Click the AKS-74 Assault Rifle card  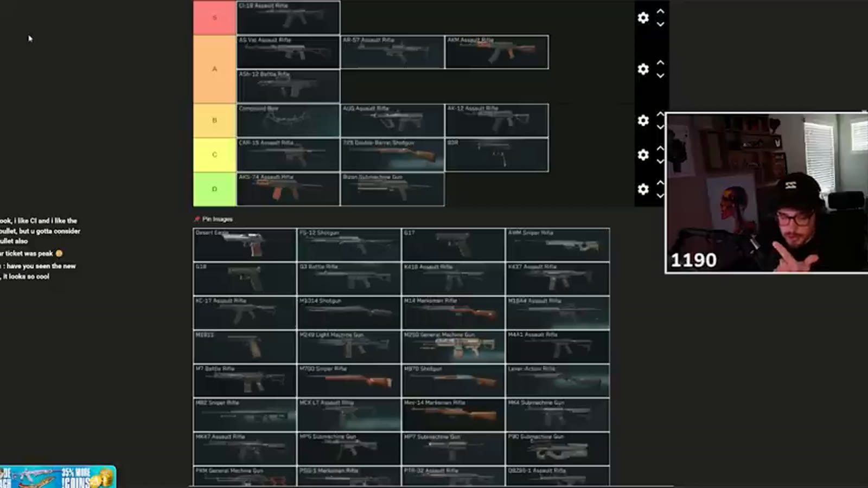click(288, 189)
